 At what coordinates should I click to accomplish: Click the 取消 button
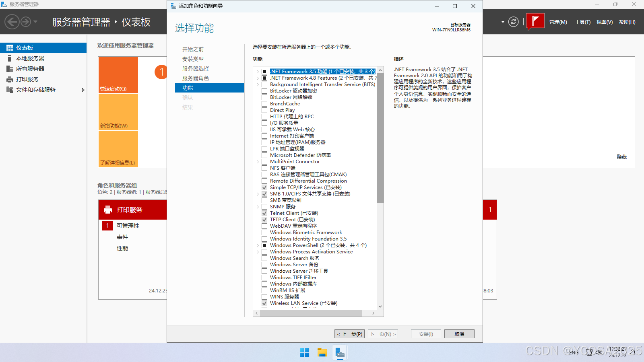click(459, 334)
